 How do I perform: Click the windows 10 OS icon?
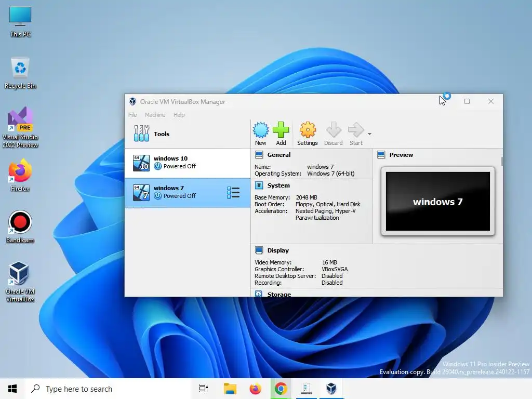click(x=141, y=163)
